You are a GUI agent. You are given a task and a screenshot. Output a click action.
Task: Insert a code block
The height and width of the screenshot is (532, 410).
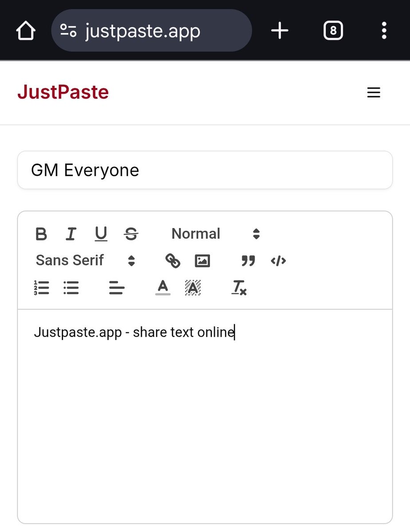point(278,261)
